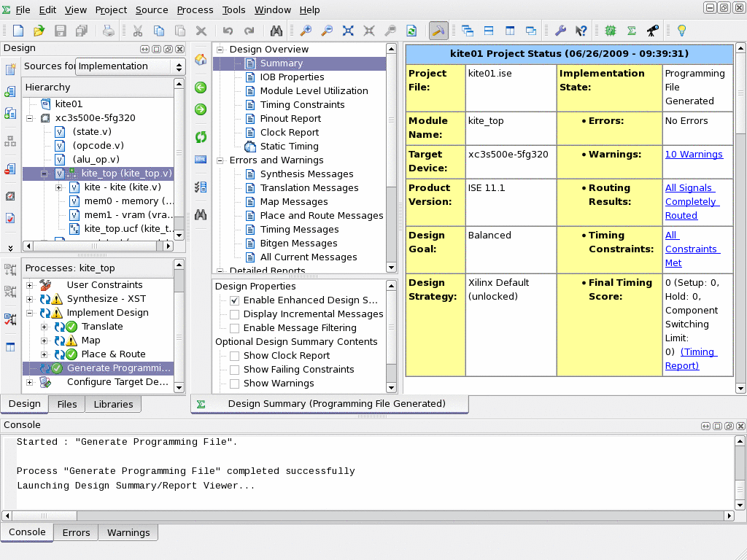Image resolution: width=747 pixels, height=560 pixels.
Task: Check Display Incremental Messages
Action: pyautogui.click(x=234, y=314)
